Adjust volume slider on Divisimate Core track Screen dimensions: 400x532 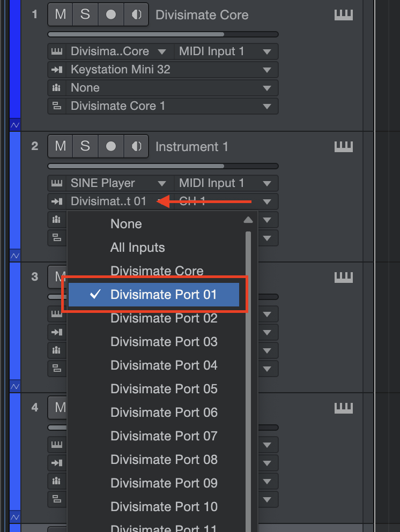click(x=163, y=34)
